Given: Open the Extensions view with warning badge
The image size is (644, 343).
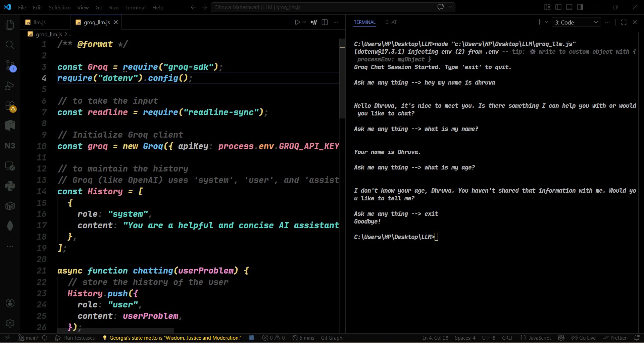Looking at the screenshot, I should pos(10,106).
